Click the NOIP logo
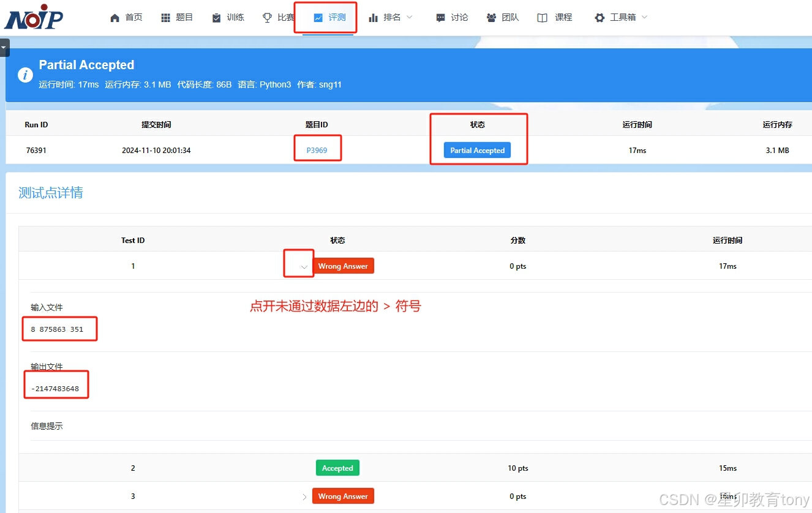 click(34, 17)
